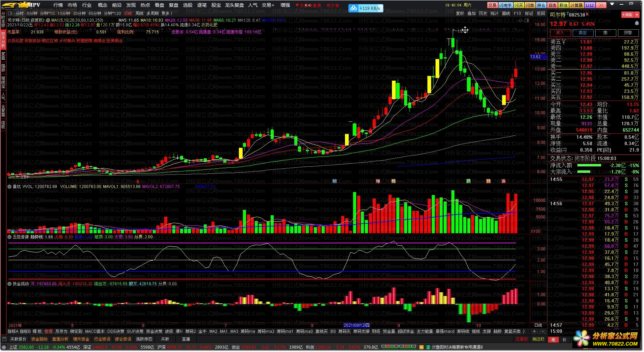Open the 龙头复盘 menu
The width and height of the screenshot is (644, 352).
coord(234,5)
